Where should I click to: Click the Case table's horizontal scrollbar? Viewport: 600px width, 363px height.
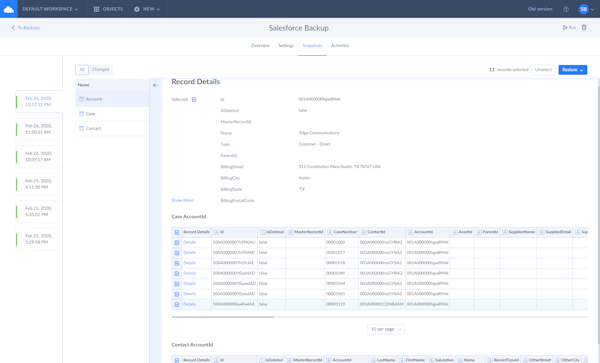(x=222, y=317)
